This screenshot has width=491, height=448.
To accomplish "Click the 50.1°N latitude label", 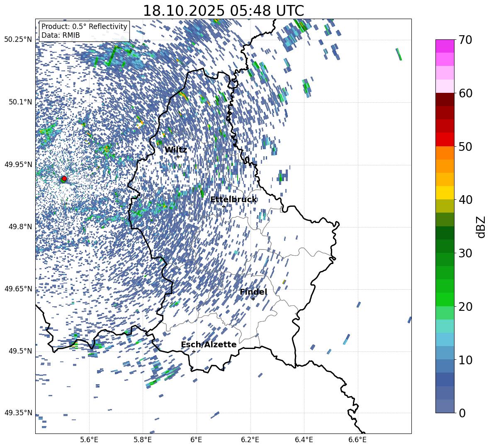I will tap(20, 102).
